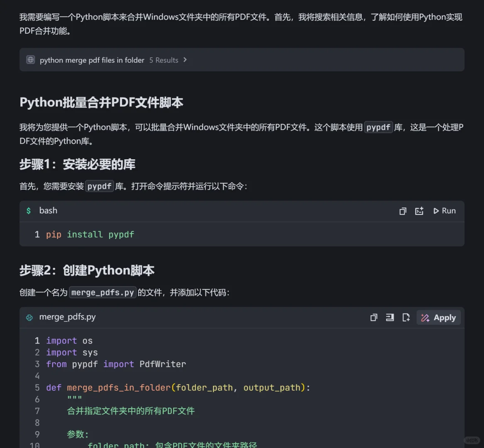Open the bash command in a new terminal

419,211
